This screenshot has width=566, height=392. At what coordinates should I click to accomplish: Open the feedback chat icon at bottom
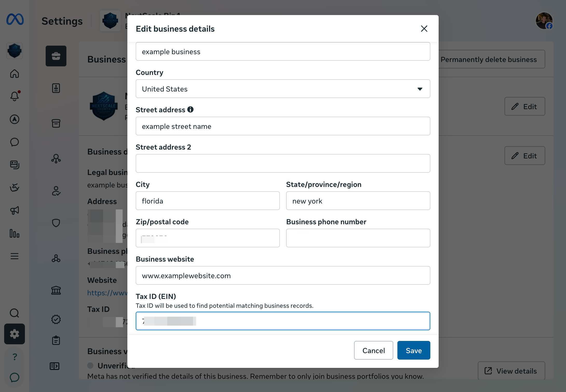15,377
